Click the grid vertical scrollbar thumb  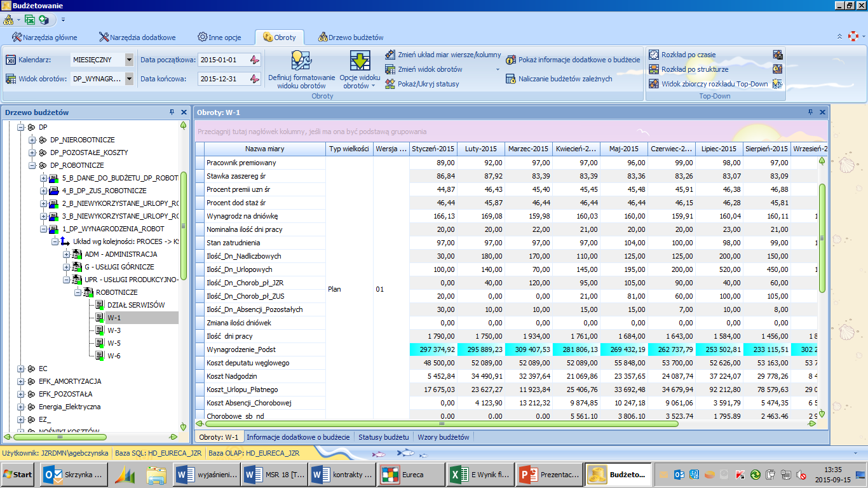tap(822, 238)
